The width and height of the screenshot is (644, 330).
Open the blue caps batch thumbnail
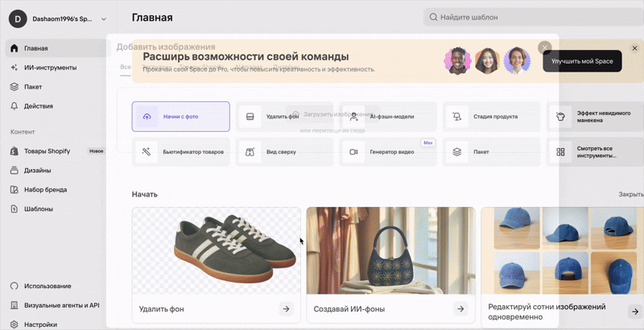[x=562, y=250]
